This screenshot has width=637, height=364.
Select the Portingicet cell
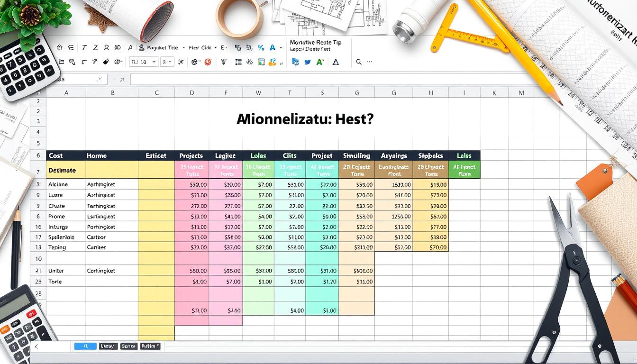tap(112, 227)
